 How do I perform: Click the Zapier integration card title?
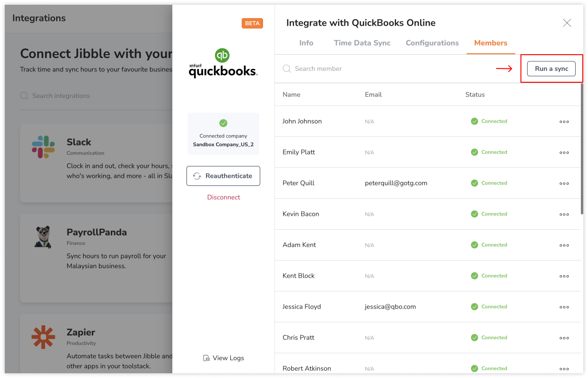coord(81,332)
